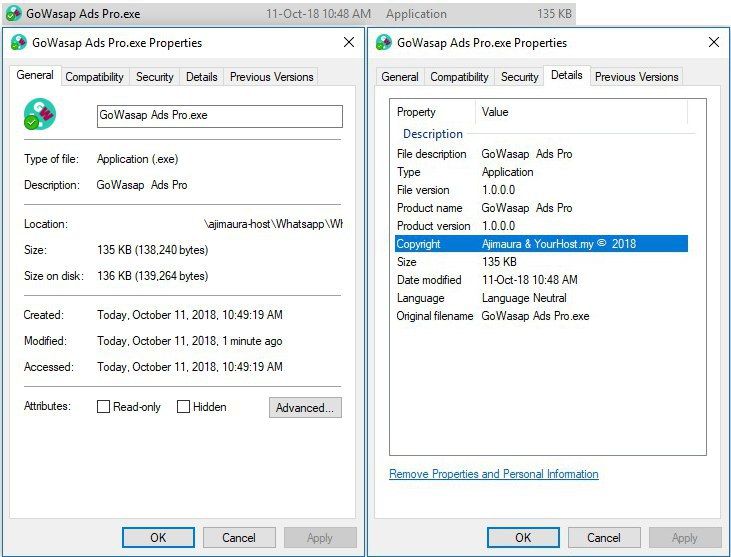Click the Description group heading
The width and height of the screenshot is (731, 557).
pyautogui.click(x=433, y=134)
